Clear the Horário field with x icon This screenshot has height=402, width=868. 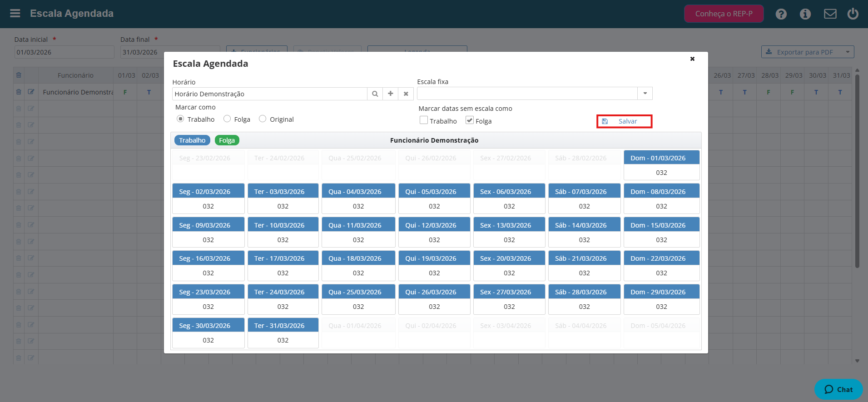pos(406,94)
